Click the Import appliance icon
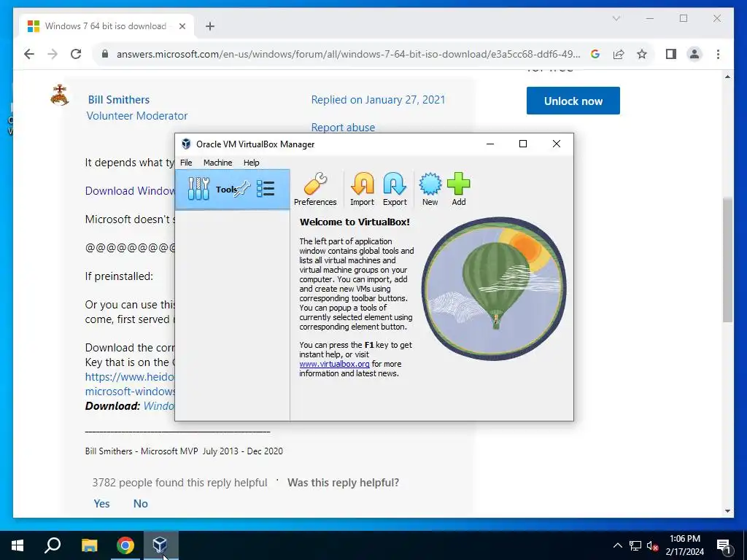Image resolution: width=747 pixels, height=560 pixels. pos(362,189)
